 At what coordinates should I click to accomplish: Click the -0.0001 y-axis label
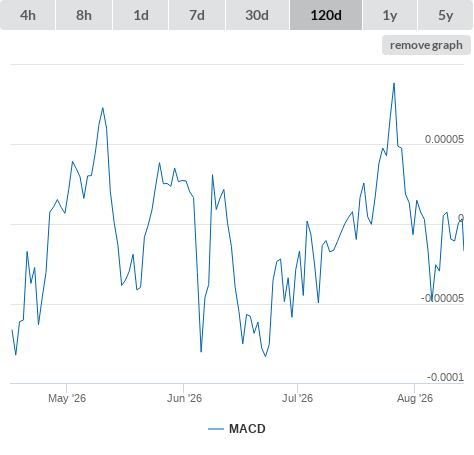(445, 377)
